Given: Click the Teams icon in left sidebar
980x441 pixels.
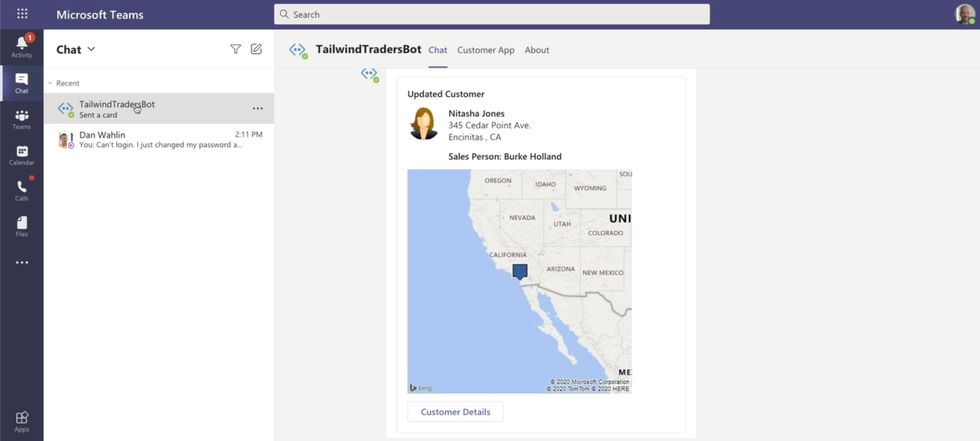Looking at the screenshot, I should pos(22,119).
